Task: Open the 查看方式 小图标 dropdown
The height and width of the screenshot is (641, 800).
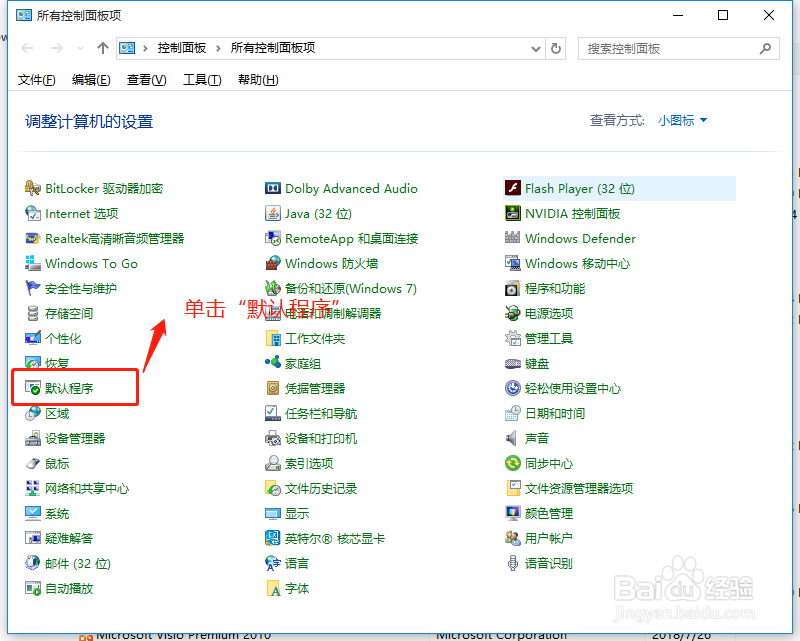Action: click(682, 120)
